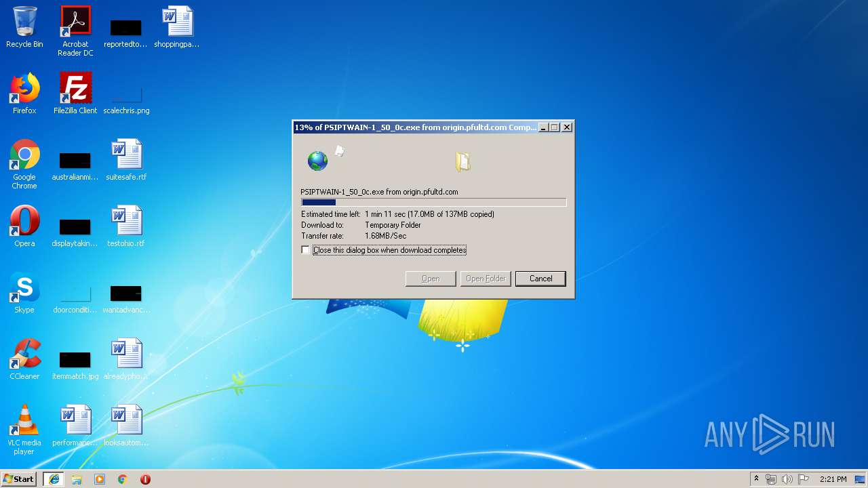Click the '1.68MB/Sec' transfer rate text

[x=385, y=236]
